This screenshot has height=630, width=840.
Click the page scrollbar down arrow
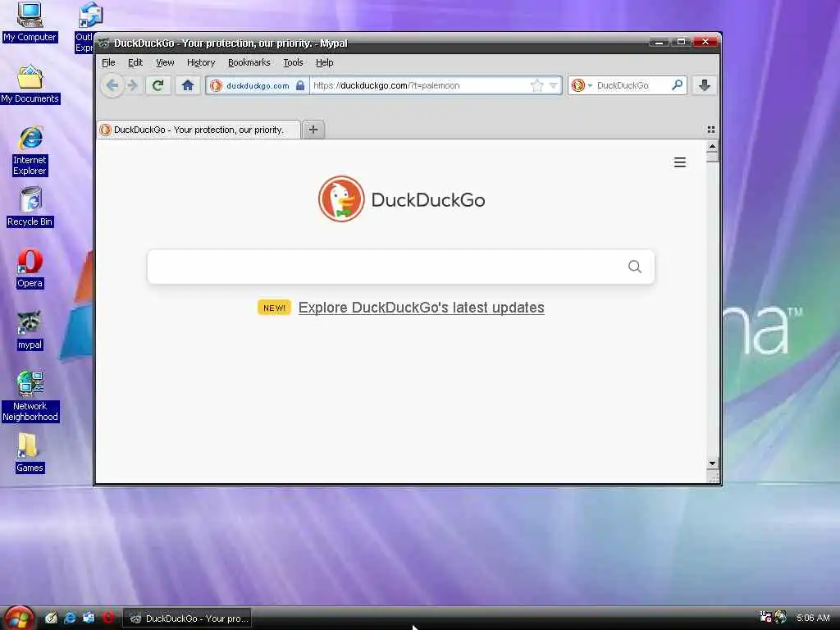(x=712, y=463)
